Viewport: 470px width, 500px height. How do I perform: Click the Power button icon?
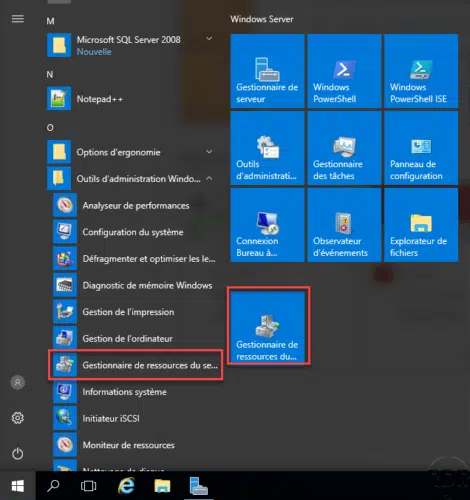[18, 454]
